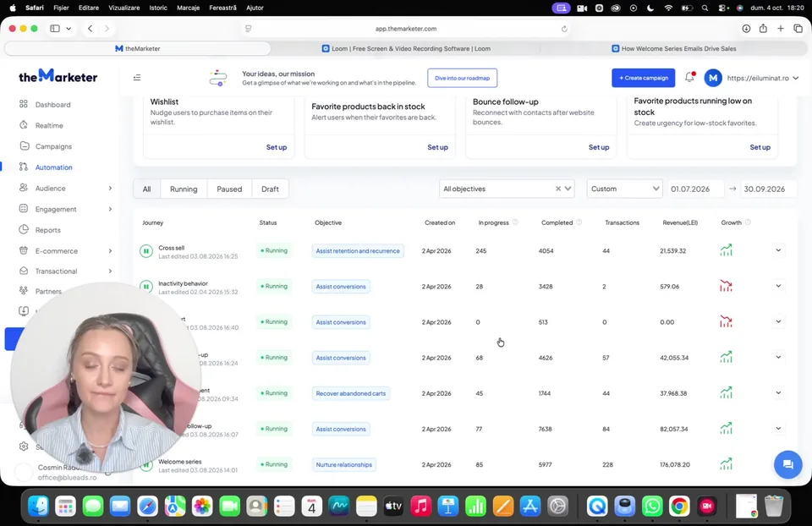Click the Safari page reload icon
Viewport: 812px width, 526px height.
pyautogui.click(x=564, y=29)
